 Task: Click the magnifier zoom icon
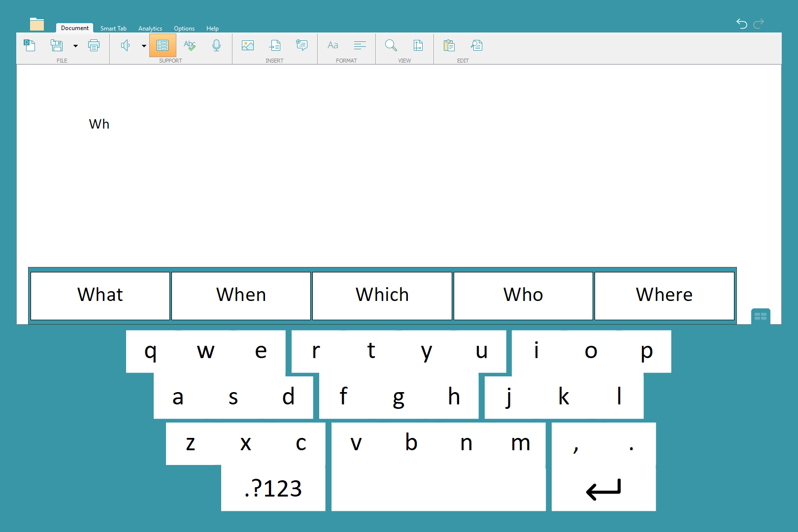tap(391, 46)
